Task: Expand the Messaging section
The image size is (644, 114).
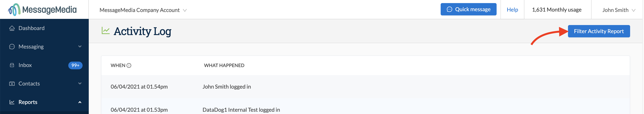Action: point(80,46)
